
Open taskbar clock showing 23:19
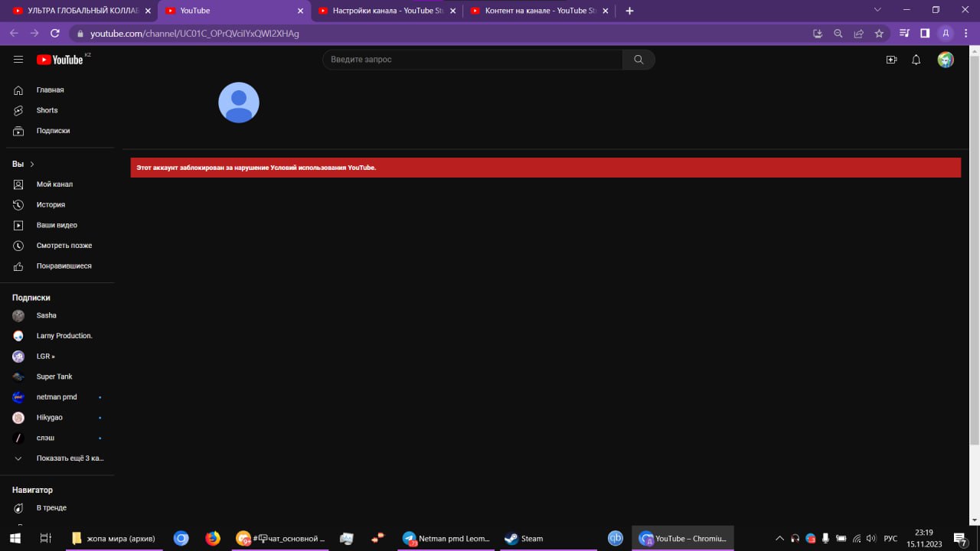pos(924,539)
